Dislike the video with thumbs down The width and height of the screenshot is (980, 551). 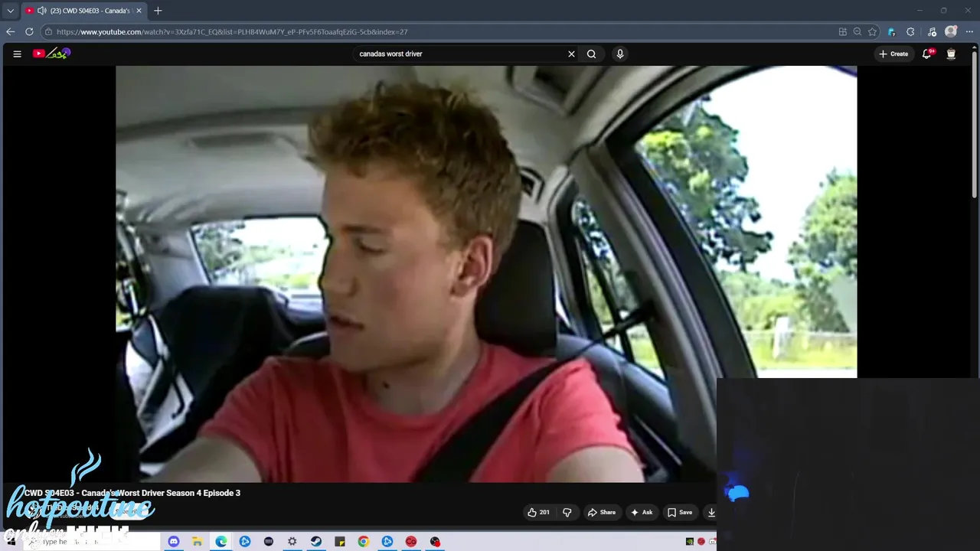coord(567,512)
